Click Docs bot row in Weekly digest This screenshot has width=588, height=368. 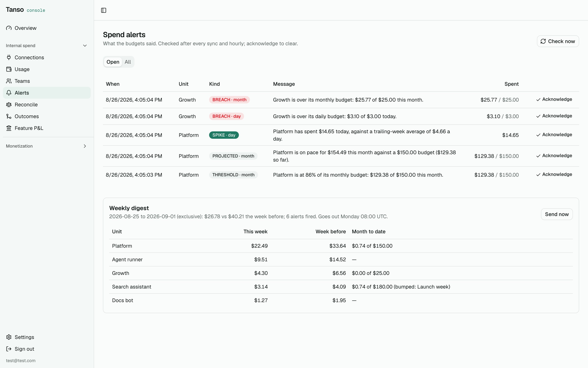[341, 300]
